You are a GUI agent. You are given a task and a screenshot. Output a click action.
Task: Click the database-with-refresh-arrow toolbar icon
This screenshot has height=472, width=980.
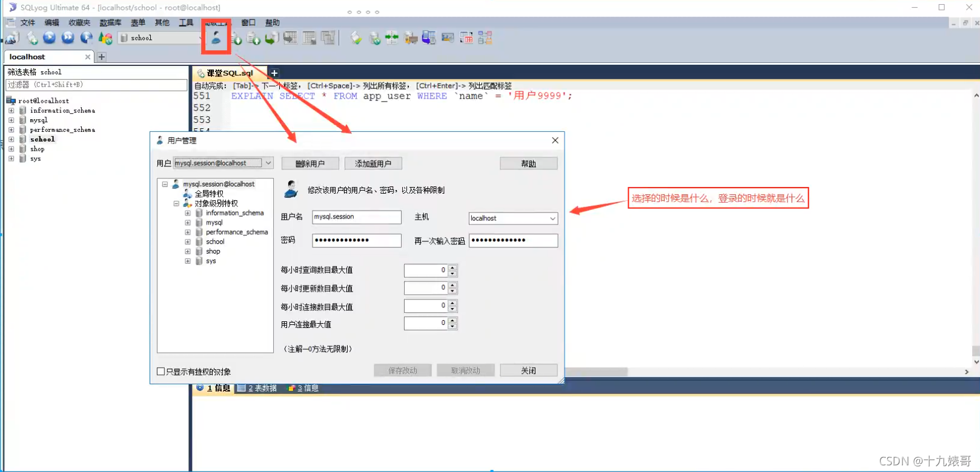click(375, 38)
